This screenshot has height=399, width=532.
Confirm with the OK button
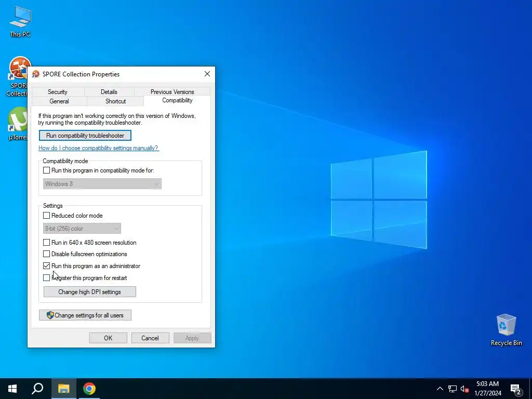pyautogui.click(x=108, y=338)
